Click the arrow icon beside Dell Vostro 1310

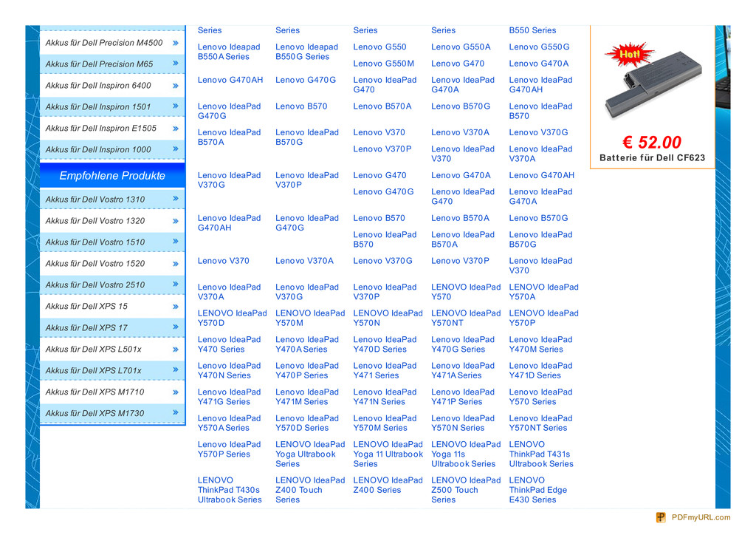176,199
